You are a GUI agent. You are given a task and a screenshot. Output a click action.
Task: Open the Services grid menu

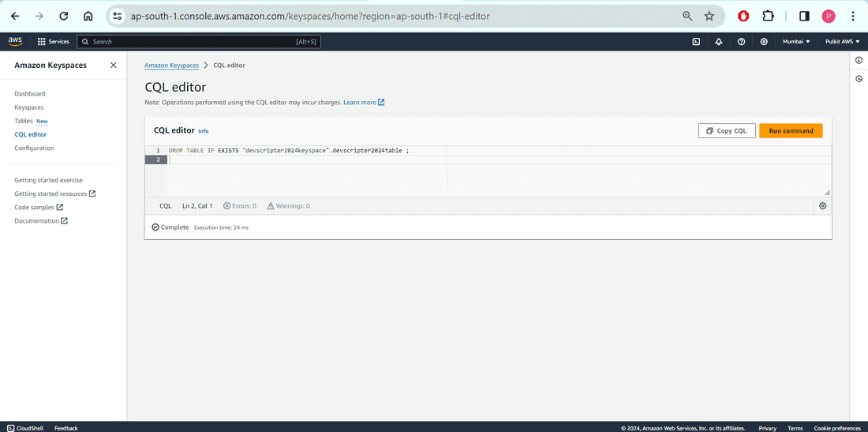[53, 42]
